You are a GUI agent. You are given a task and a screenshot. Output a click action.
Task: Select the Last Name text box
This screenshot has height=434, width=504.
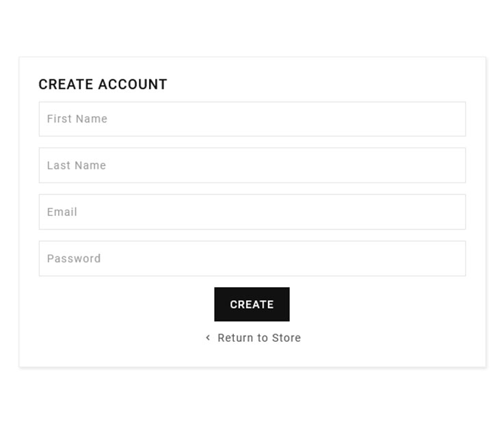point(252,165)
